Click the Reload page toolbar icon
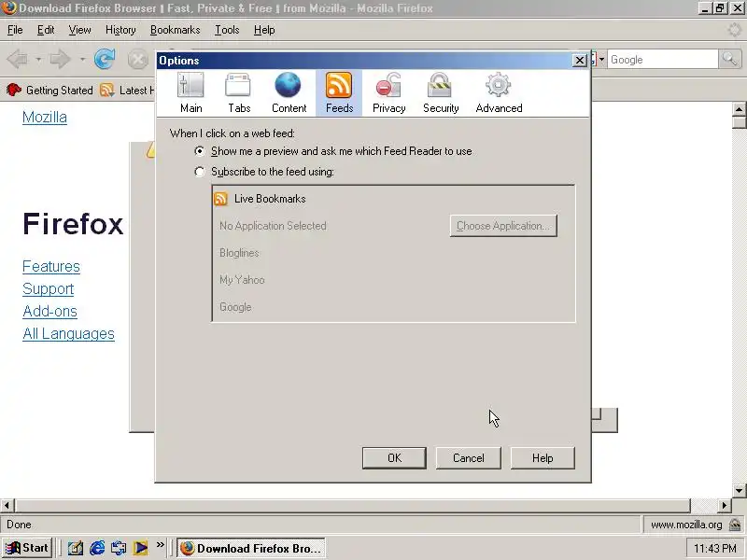Viewport: 747px width, 560px height. pyautogui.click(x=105, y=60)
